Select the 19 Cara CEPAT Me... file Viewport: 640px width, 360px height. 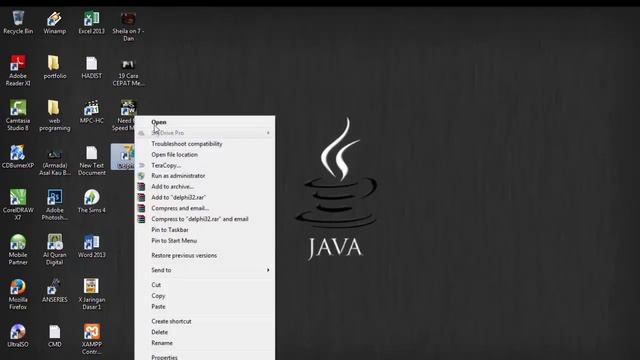(128, 71)
